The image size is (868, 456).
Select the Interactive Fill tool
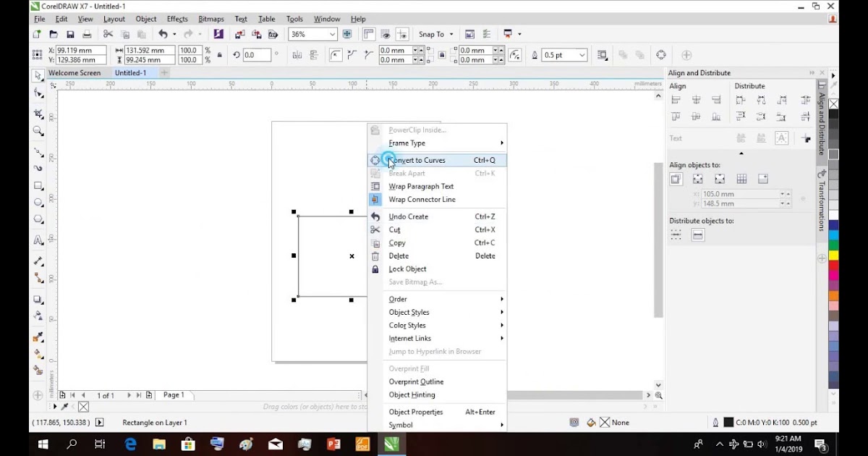pos(38,354)
